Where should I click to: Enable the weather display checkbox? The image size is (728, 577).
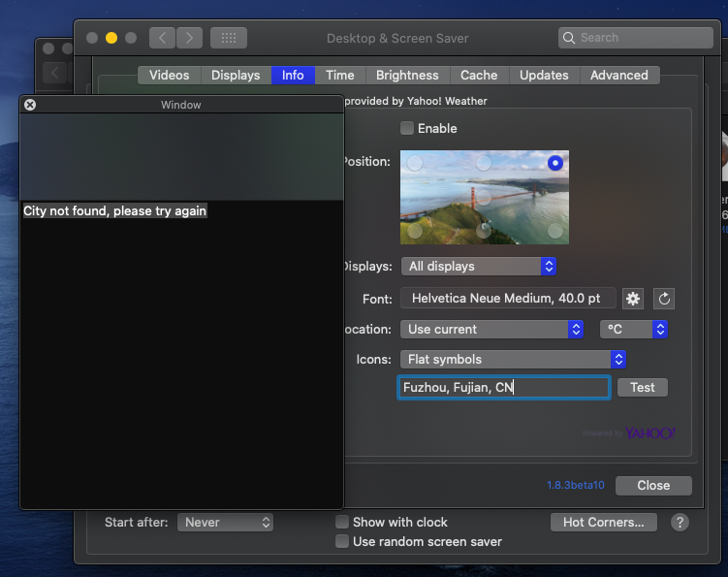[407, 128]
